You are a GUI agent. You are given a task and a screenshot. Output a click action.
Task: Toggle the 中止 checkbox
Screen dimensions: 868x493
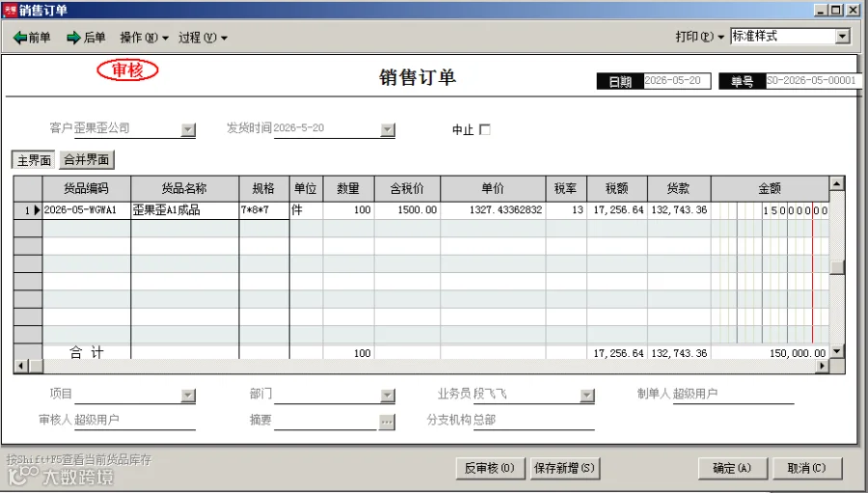485,129
